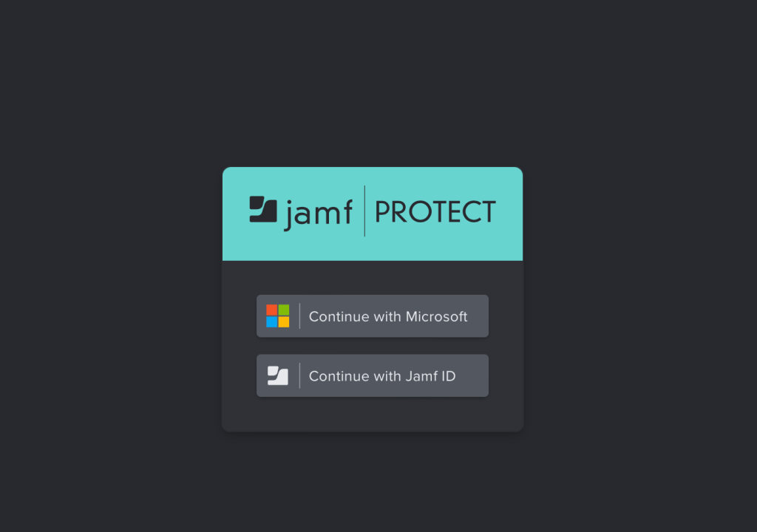
Task: Click the gap between the two sign-in buttons
Action: [x=373, y=346]
